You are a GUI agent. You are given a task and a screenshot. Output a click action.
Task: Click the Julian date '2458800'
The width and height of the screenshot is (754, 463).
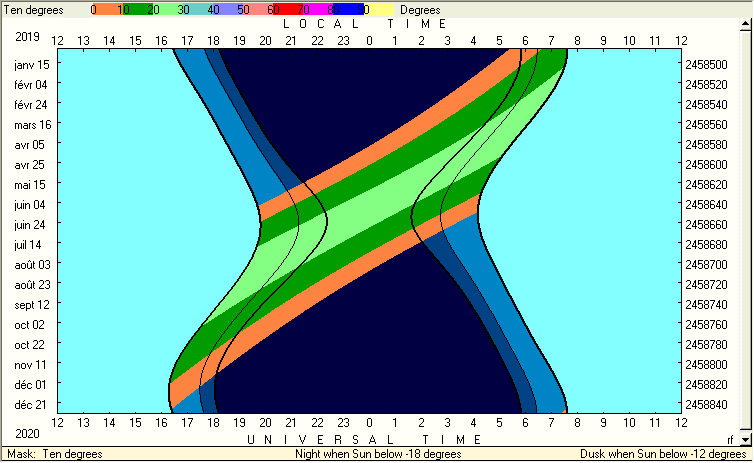[x=706, y=364]
